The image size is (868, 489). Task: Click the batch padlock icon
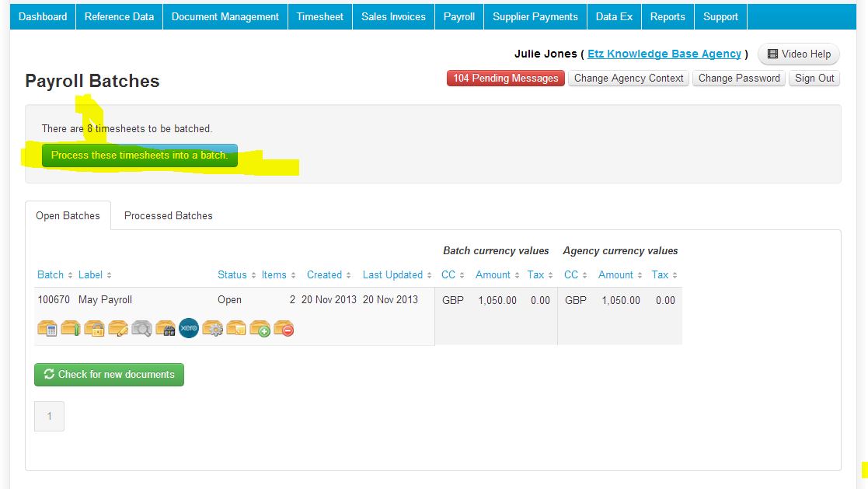click(x=95, y=328)
